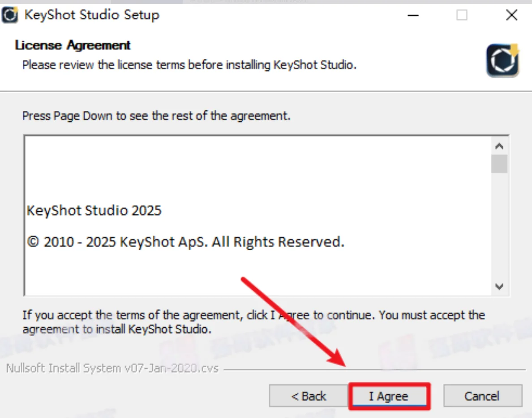
Task: Click the copyright line 'KeyShot ApS. All Rights Reserved.'
Action: tap(232, 242)
